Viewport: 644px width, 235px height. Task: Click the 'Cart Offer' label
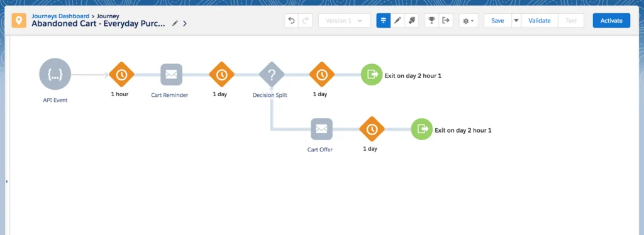point(320,150)
